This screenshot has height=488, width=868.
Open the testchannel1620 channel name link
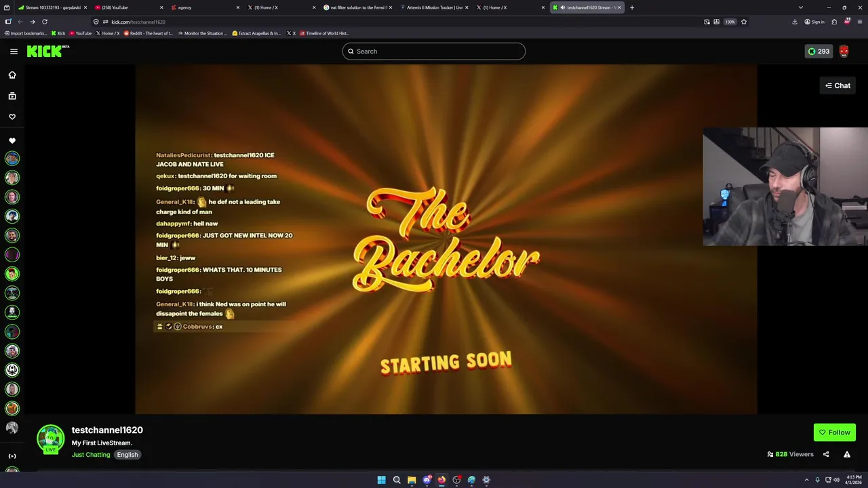(x=107, y=430)
